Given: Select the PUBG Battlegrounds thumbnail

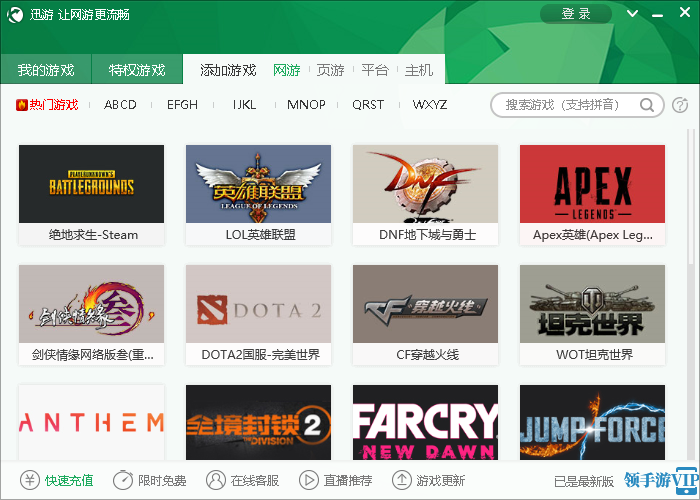Looking at the screenshot, I should [92, 184].
